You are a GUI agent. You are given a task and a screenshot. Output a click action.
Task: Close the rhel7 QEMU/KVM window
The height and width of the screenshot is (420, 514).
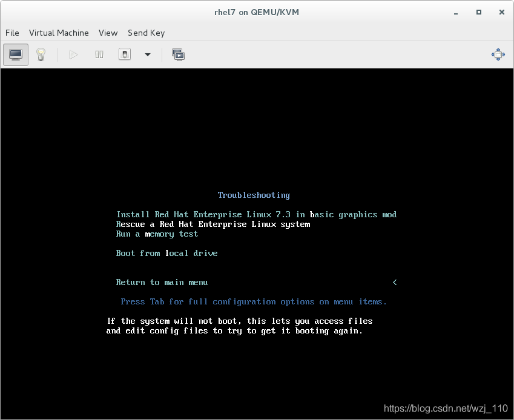pyautogui.click(x=501, y=12)
